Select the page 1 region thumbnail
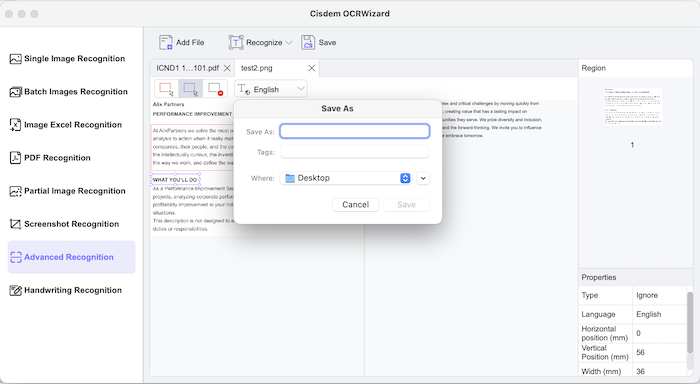The image size is (700, 384). (x=632, y=107)
